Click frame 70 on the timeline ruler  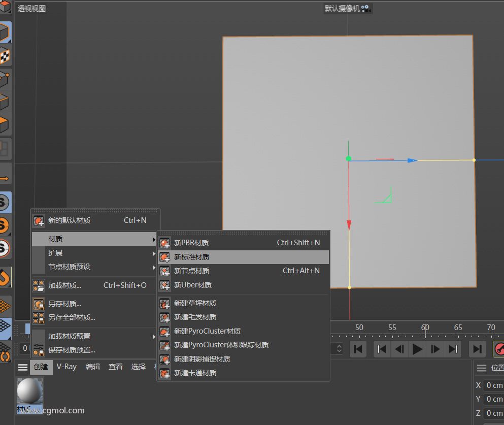[x=491, y=328]
